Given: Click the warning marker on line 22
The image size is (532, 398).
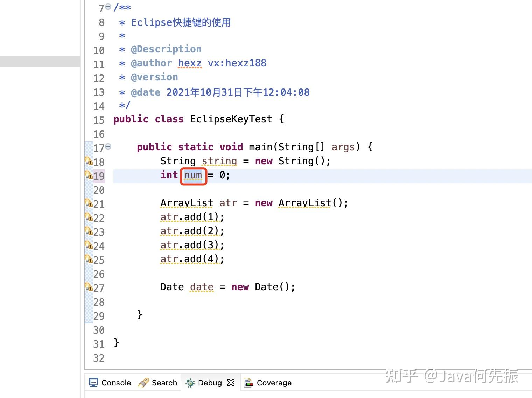Looking at the screenshot, I should tap(89, 217).
